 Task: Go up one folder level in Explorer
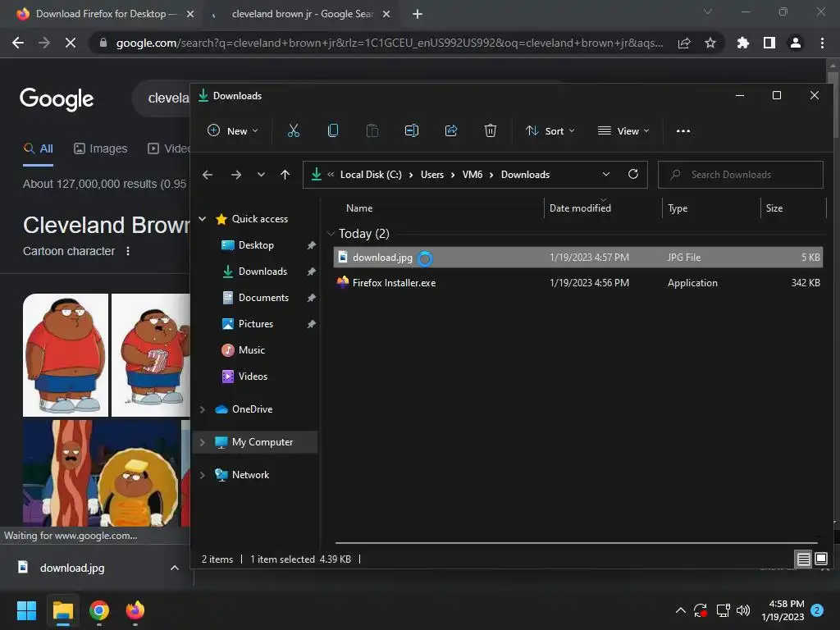[x=285, y=175]
